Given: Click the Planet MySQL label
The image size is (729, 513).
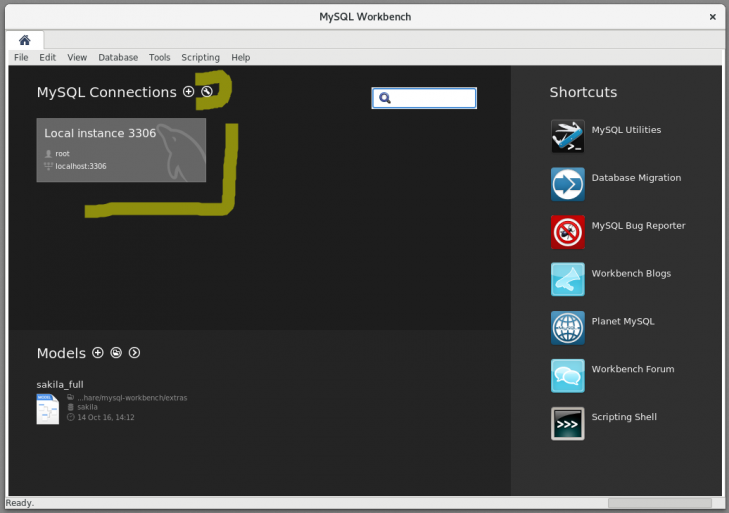Looking at the screenshot, I should pos(623,321).
